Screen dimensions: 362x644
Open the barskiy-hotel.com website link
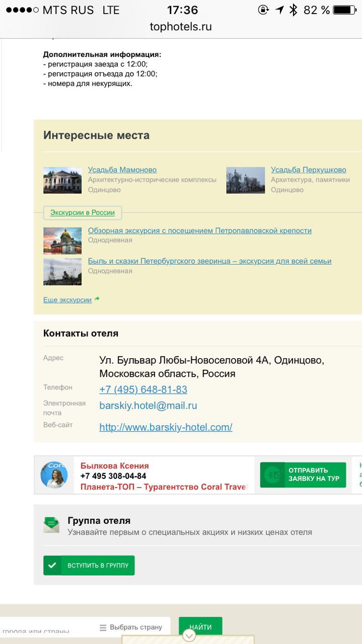coord(166,428)
